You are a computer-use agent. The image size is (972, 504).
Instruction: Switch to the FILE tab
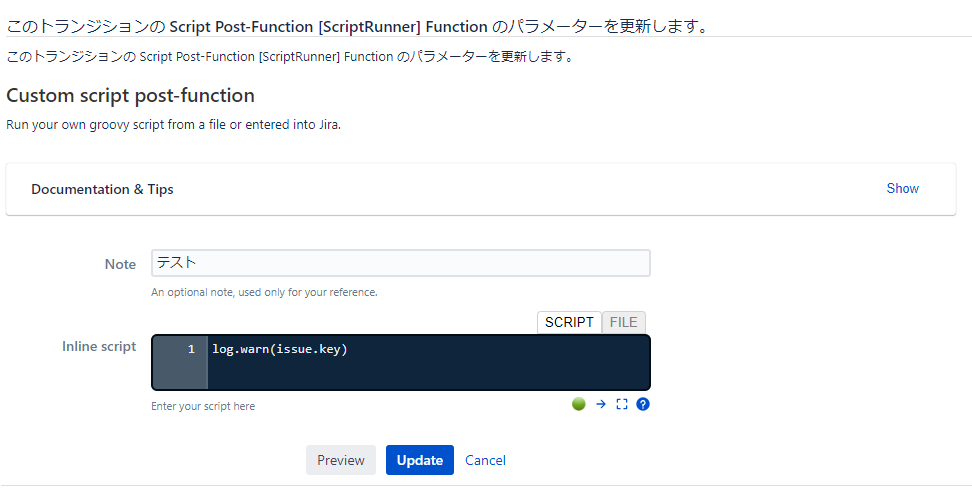(623, 322)
